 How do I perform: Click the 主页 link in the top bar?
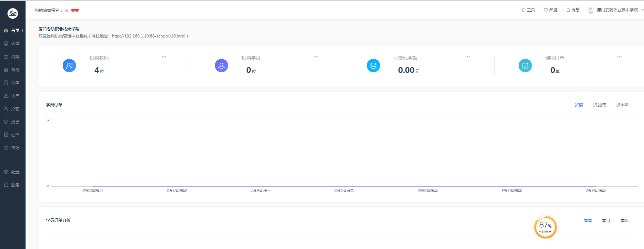pos(528,10)
